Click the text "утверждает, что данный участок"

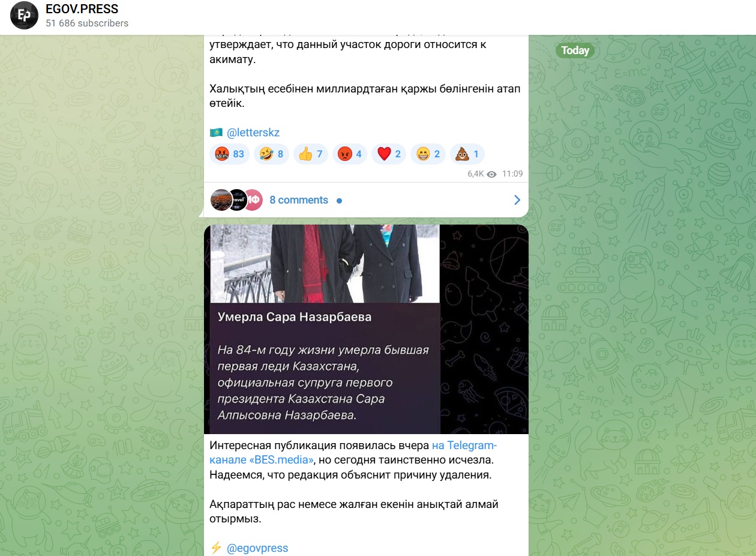tap(290, 45)
